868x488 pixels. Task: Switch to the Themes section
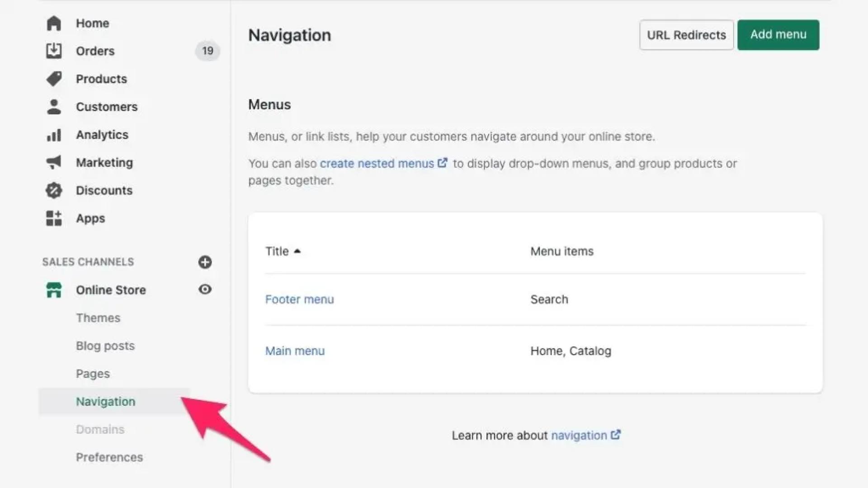tap(98, 318)
